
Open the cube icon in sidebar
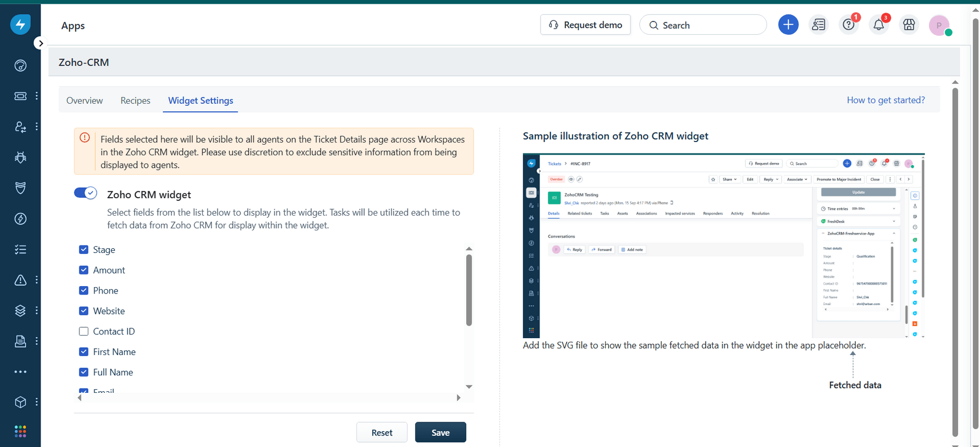(21, 402)
